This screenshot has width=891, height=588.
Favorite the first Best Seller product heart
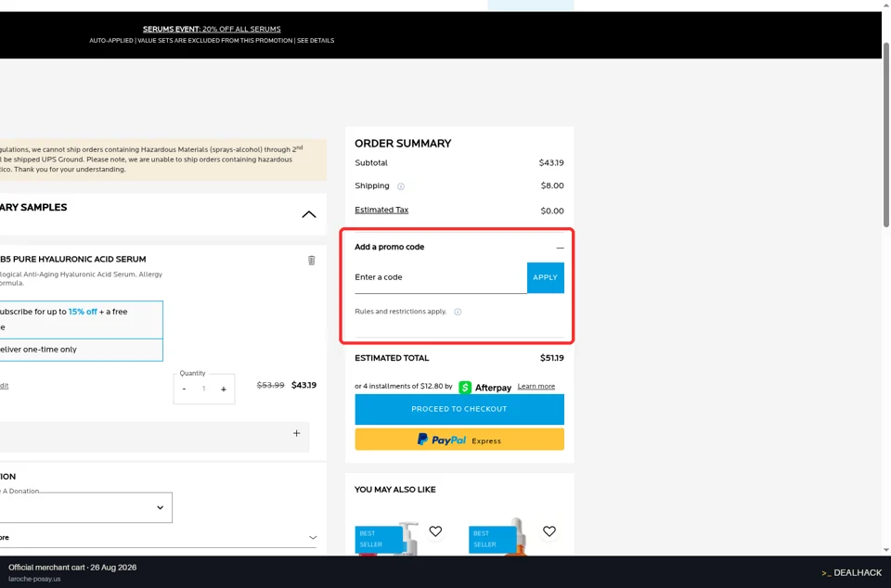tap(435, 531)
